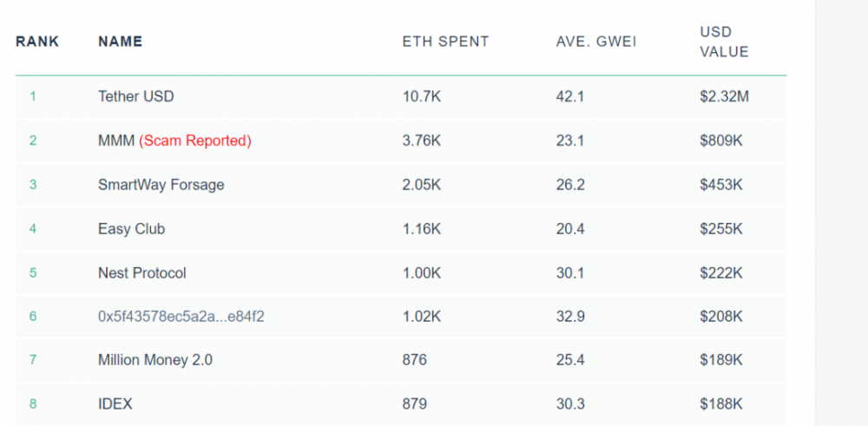
Task: Click the ETH SPENT column header
Action: click(x=445, y=42)
